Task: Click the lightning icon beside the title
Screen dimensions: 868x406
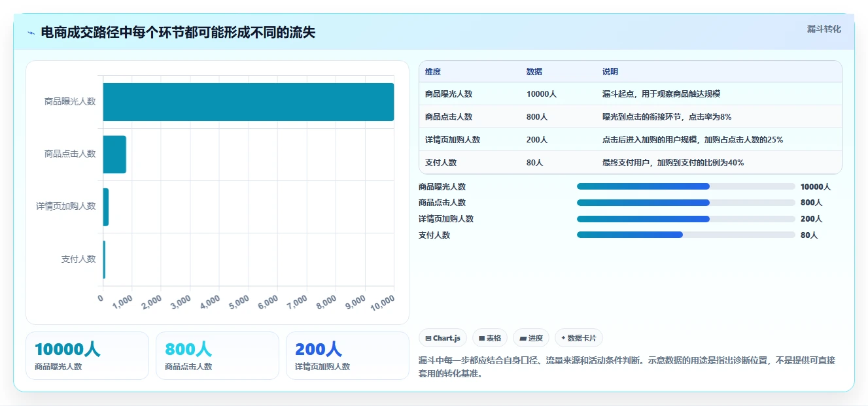Action: tap(31, 33)
